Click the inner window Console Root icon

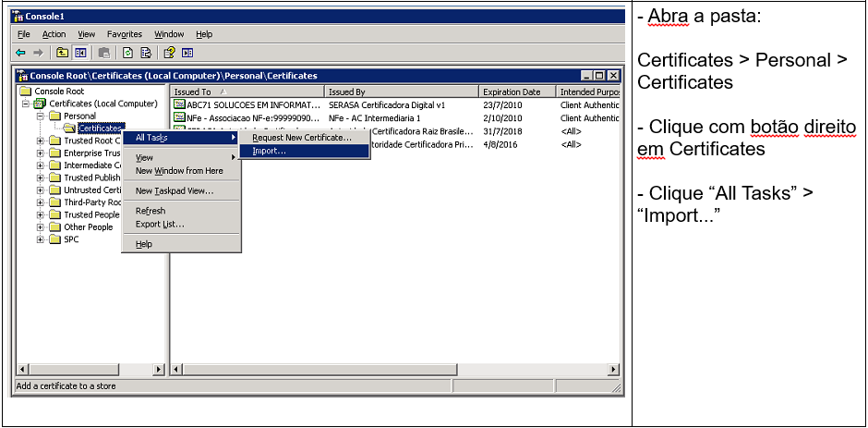[x=23, y=76]
